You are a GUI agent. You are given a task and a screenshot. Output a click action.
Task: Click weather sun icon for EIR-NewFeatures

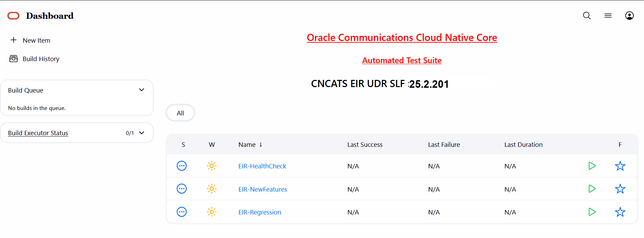click(212, 189)
